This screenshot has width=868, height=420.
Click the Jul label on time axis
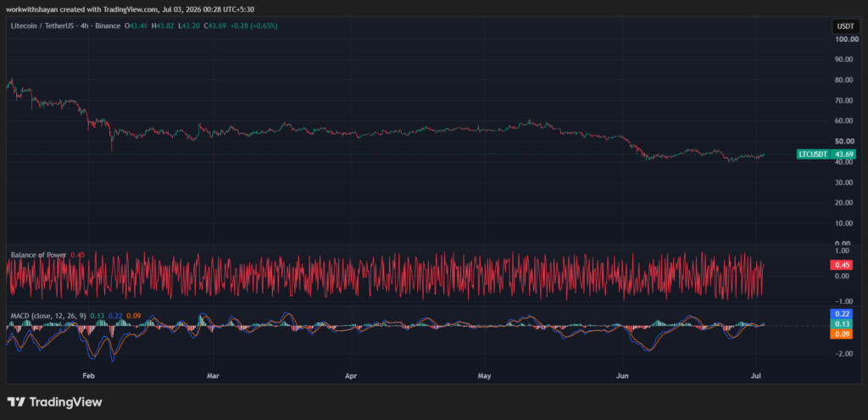click(x=757, y=376)
